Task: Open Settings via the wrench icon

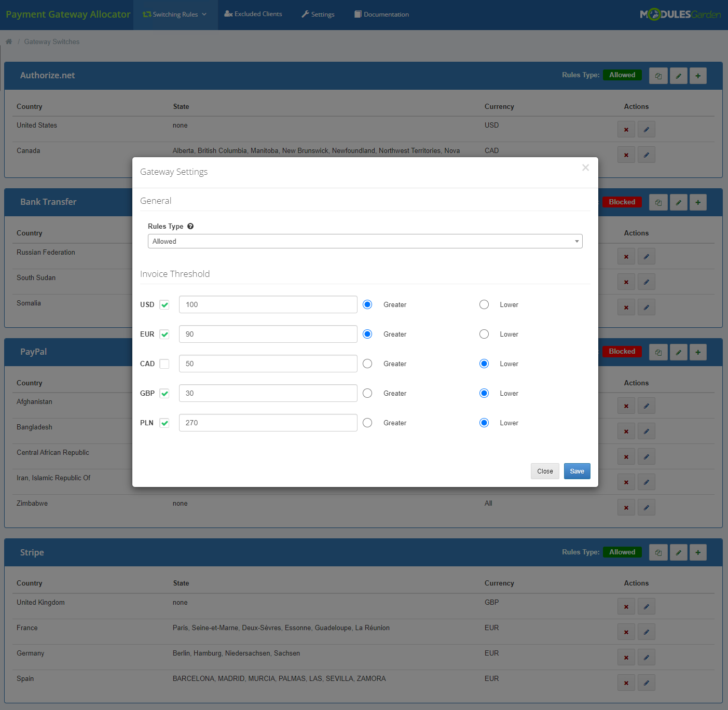Action: [318, 14]
